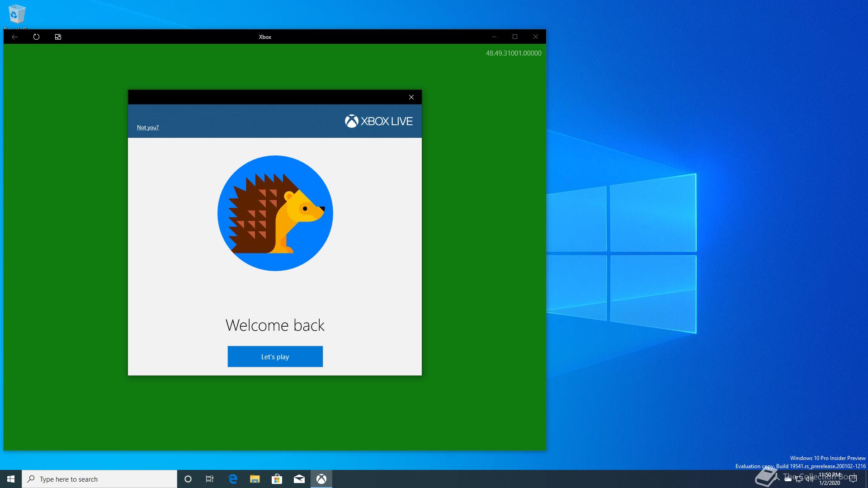This screenshot has height=488, width=868.
Task: Click the hedgehog gamerpic avatar
Action: coord(275,213)
